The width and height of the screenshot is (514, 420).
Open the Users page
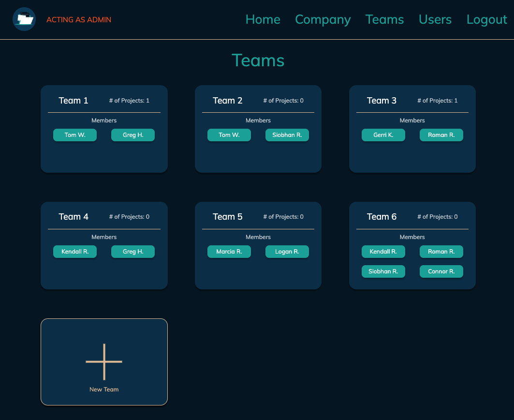[435, 19]
